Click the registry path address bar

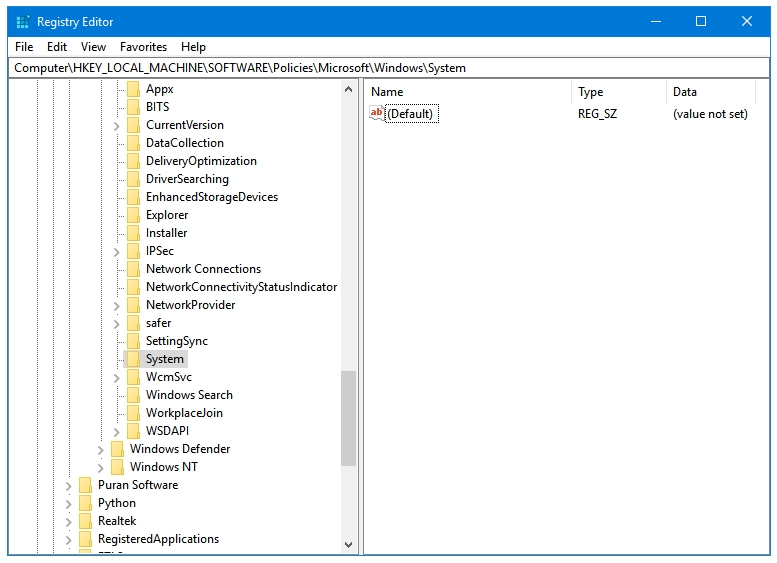click(388, 68)
